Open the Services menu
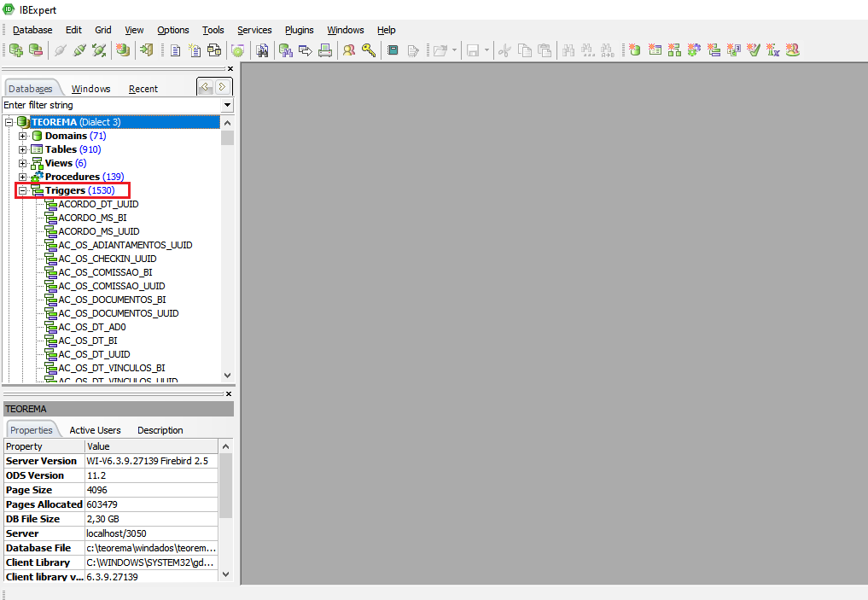The image size is (868, 600). 254,30
